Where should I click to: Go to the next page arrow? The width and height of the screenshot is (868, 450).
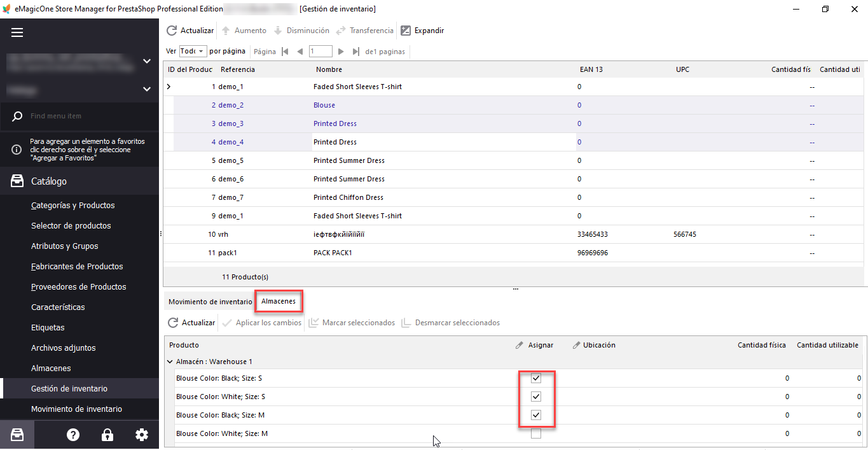coord(341,52)
